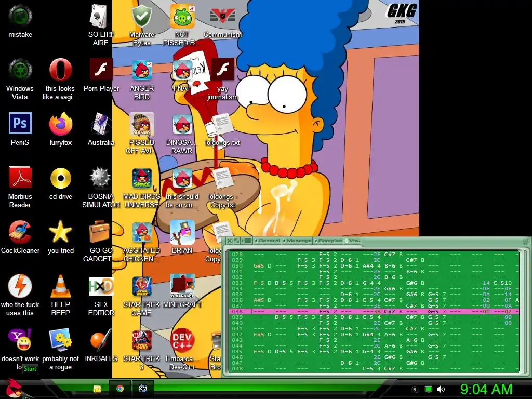Select pattern row 028 in tracker

click(x=374, y=254)
